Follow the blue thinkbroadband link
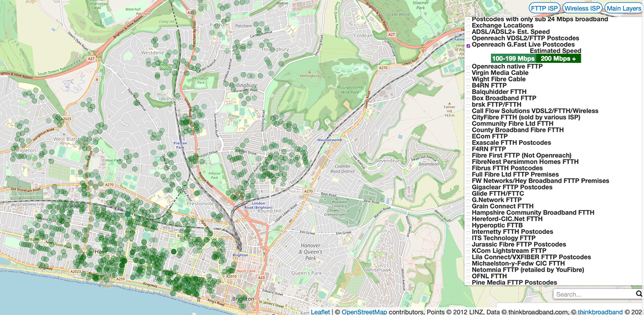The width and height of the screenshot is (644, 315). pos(599,312)
